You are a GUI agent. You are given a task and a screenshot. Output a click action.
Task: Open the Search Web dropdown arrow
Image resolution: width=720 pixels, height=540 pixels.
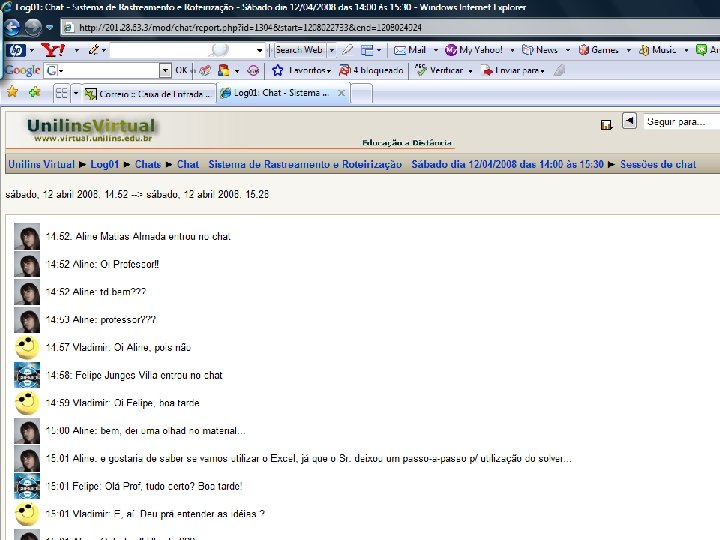coord(332,50)
